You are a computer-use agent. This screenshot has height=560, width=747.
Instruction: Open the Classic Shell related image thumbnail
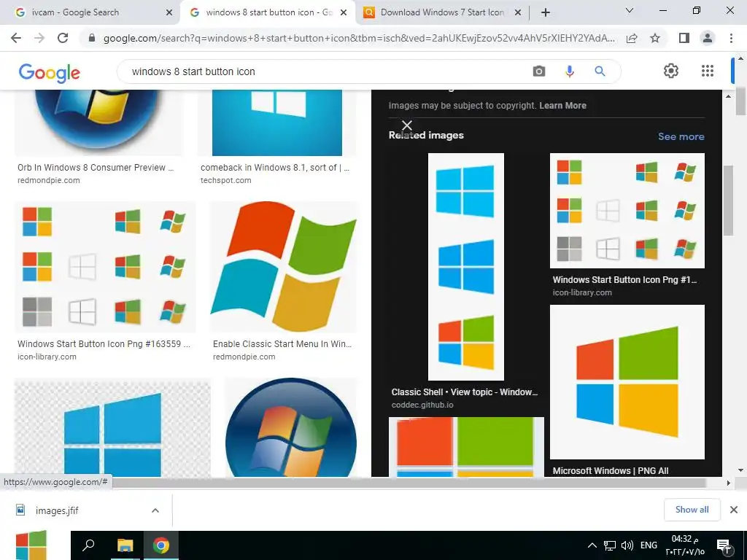[466, 267]
